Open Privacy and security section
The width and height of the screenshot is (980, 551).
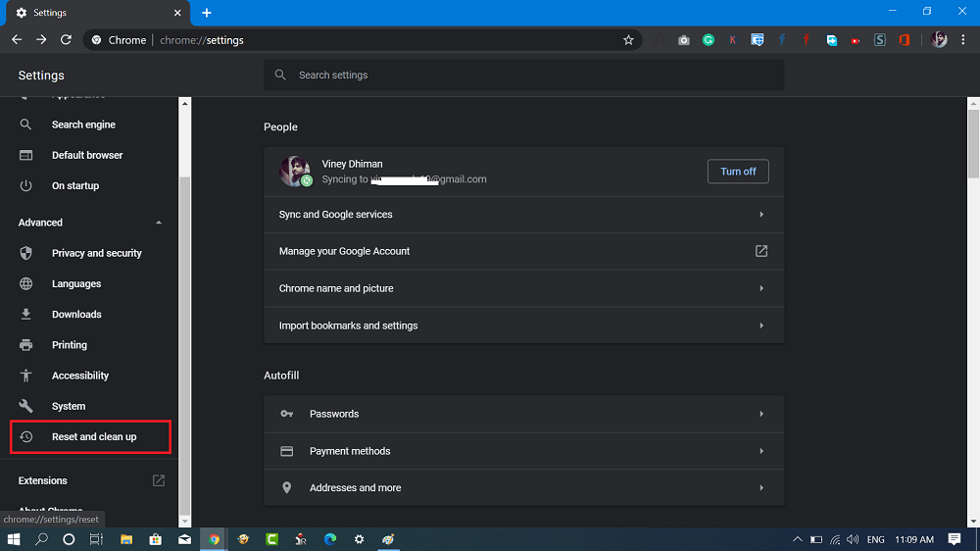(96, 253)
